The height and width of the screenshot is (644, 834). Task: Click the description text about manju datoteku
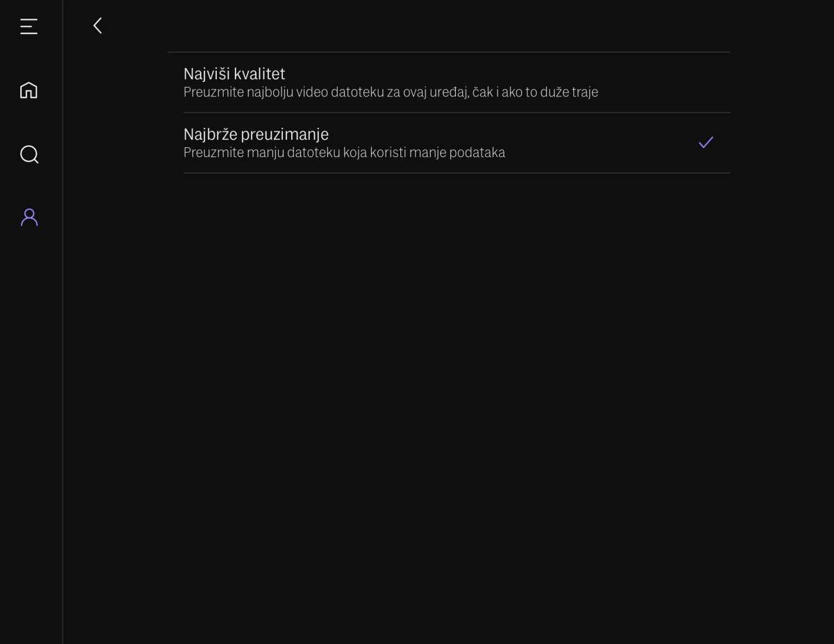click(345, 152)
